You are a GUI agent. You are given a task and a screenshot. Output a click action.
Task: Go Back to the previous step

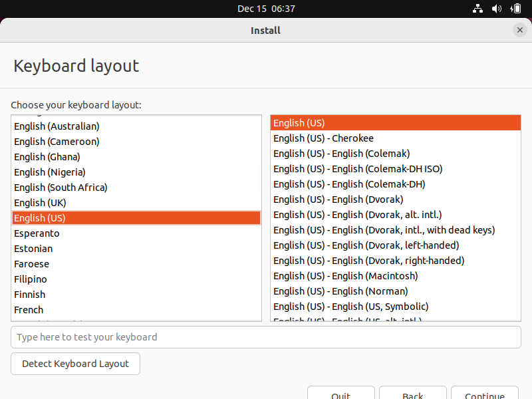pyautogui.click(x=412, y=394)
